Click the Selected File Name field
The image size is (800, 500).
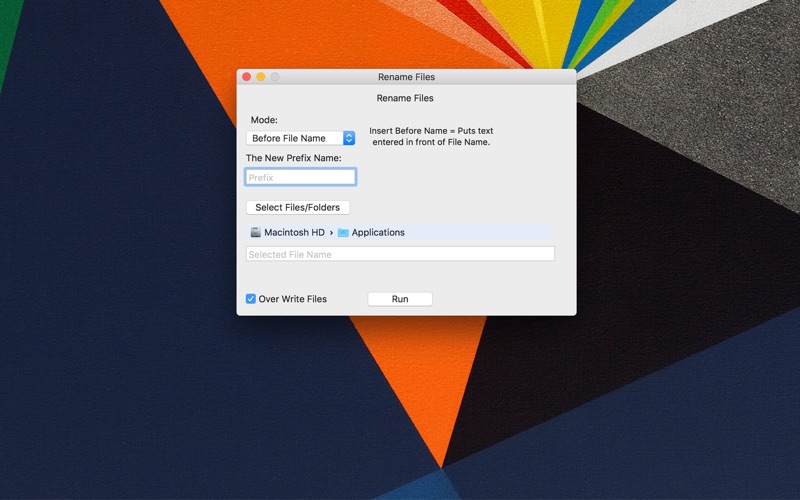[x=400, y=254]
